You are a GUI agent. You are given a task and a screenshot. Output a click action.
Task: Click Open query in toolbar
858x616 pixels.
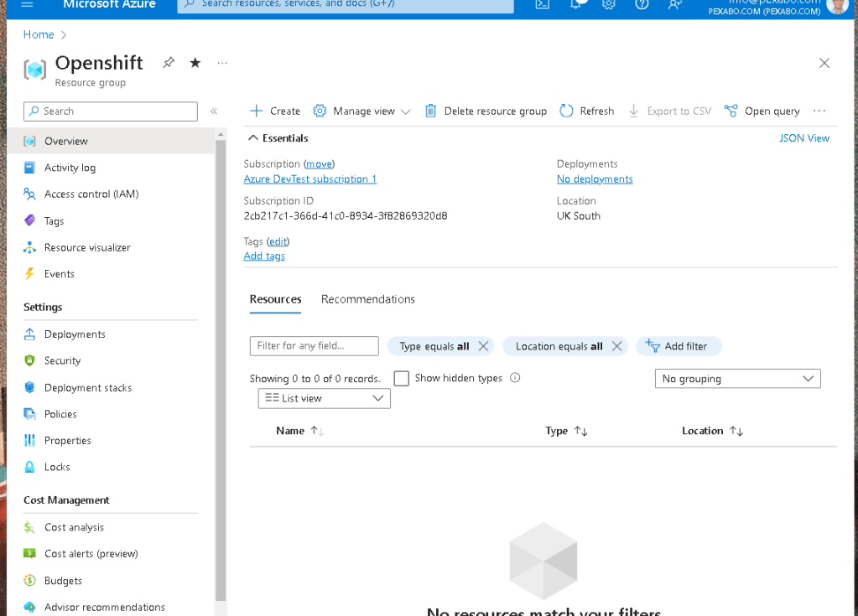762,111
